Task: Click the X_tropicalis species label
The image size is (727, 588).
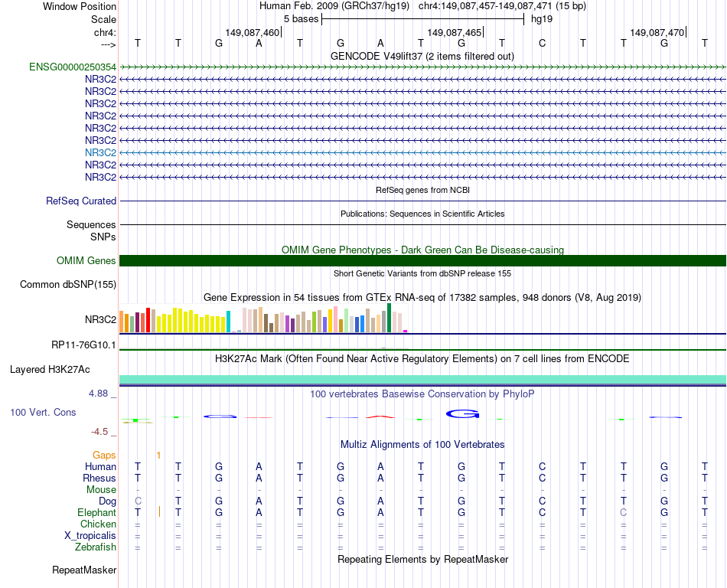Action: tap(90, 536)
